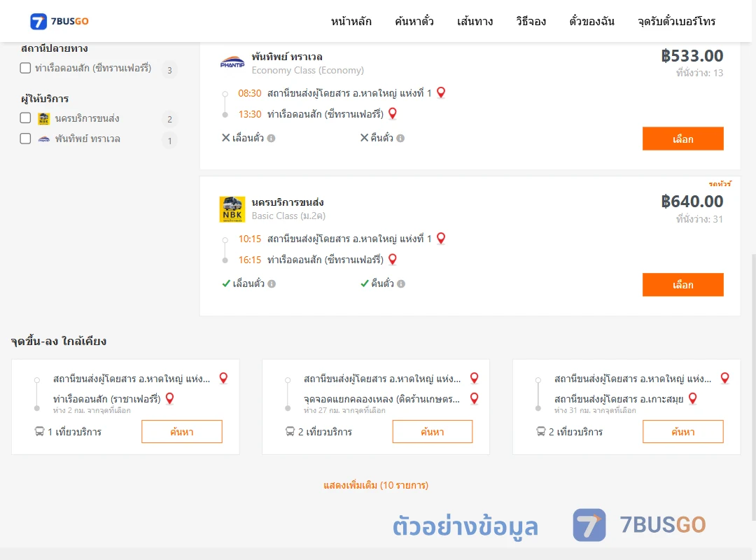Click map pin for 10:15 departure station
Screen dimensions: 756x560
(x=441, y=238)
